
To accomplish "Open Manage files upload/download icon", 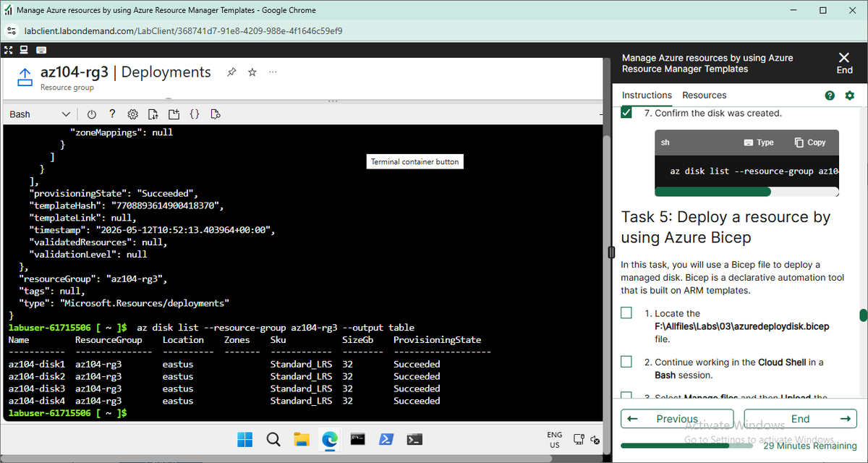I will pos(153,114).
